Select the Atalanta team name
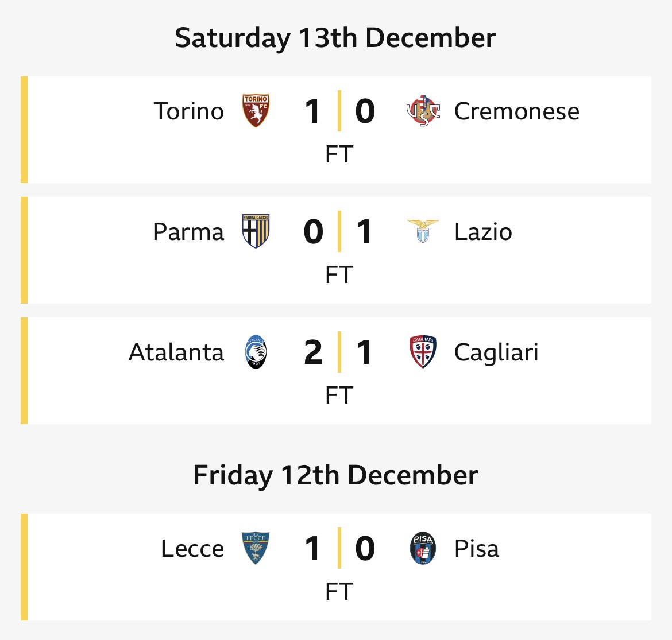This screenshot has height=640, width=672. (x=176, y=352)
